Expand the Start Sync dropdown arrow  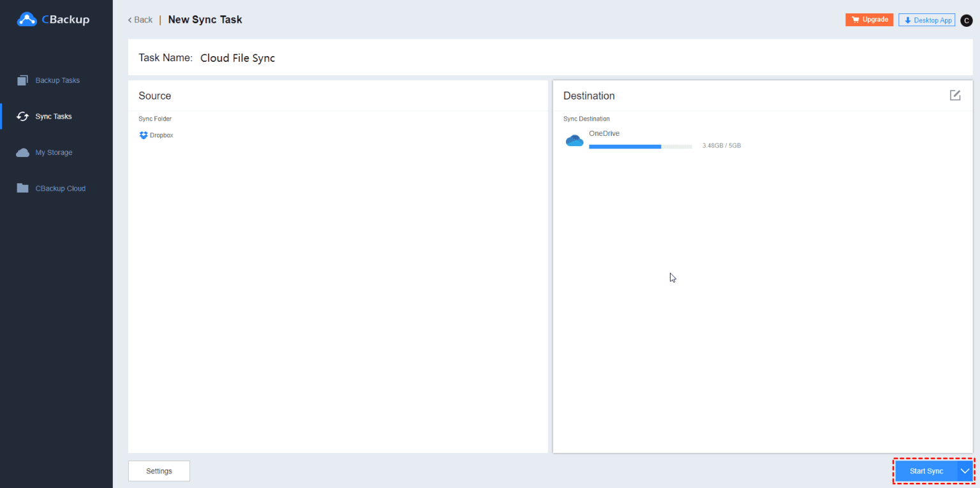click(x=965, y=471)
